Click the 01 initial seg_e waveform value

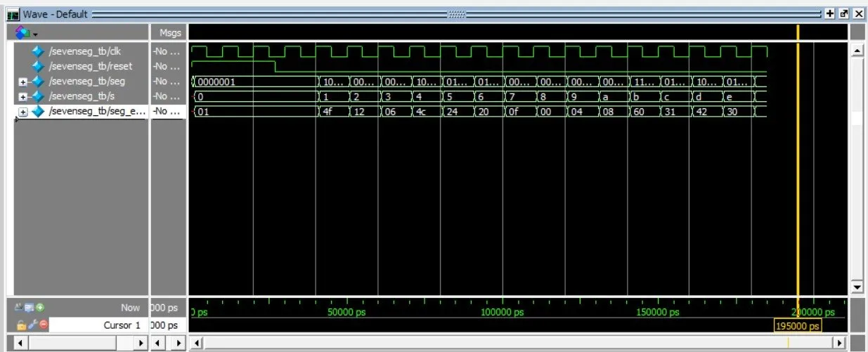pyautogui.click(x=204, y=112)
